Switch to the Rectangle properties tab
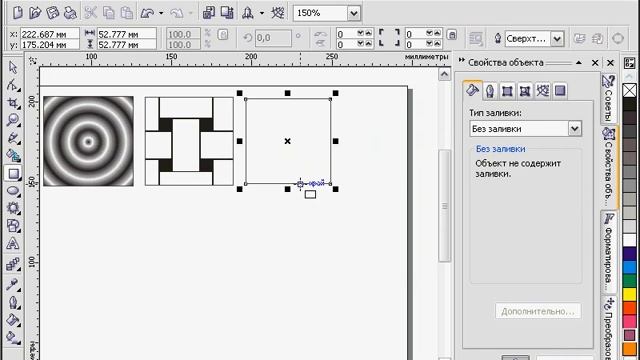Image resolution: width=640 pixels, height=360 pixels. (x=560, y=91)
